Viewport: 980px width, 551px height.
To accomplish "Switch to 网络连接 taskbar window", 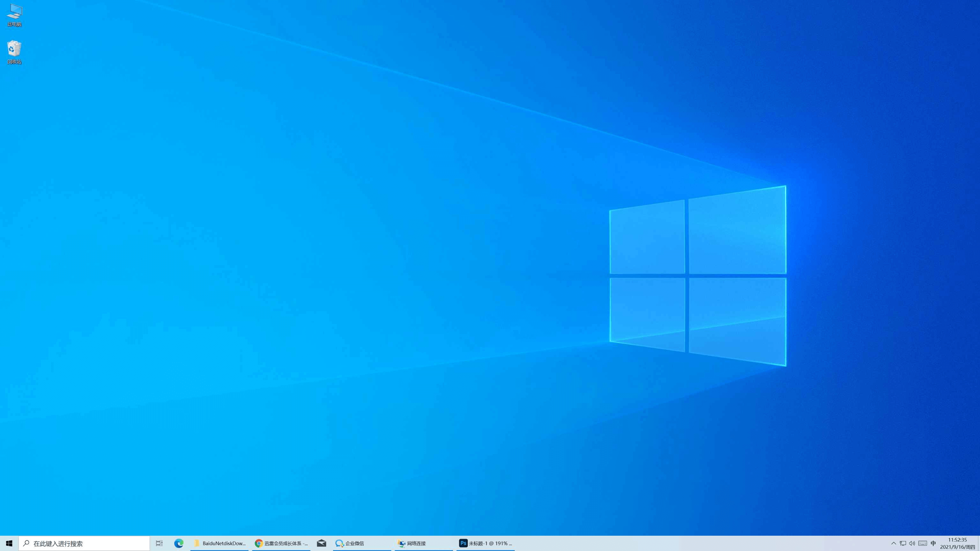I will pyautogui.click(x=424, y=543).
